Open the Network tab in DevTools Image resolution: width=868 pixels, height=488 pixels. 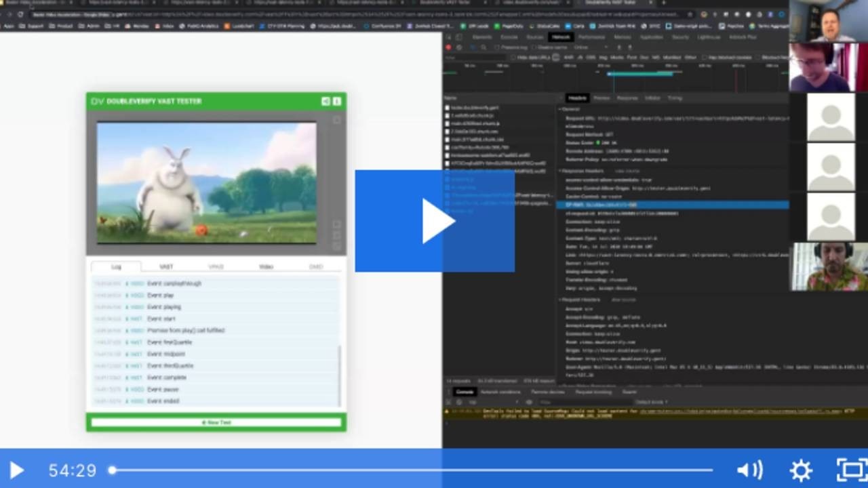pos(561,37)
